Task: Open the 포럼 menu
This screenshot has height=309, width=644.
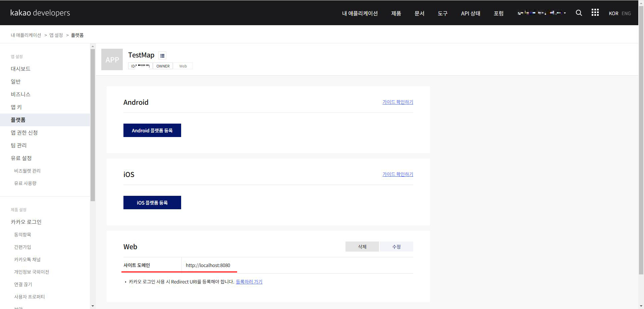Action: click(499, 13)
